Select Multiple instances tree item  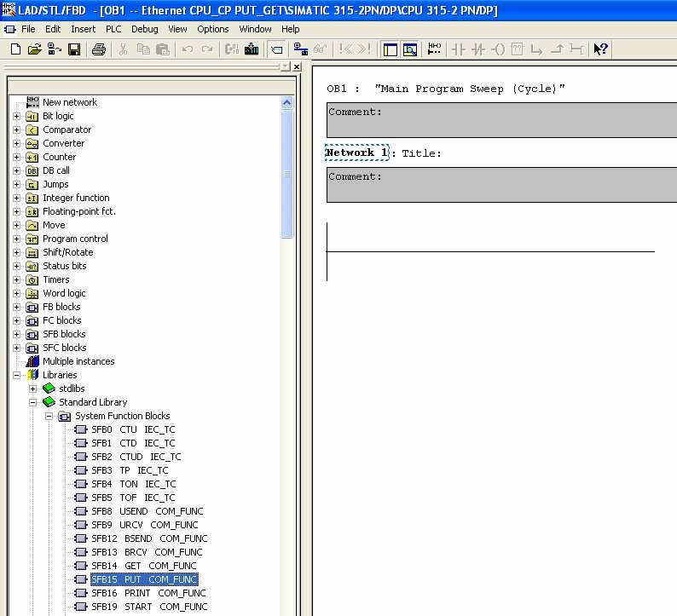(78, 361)
